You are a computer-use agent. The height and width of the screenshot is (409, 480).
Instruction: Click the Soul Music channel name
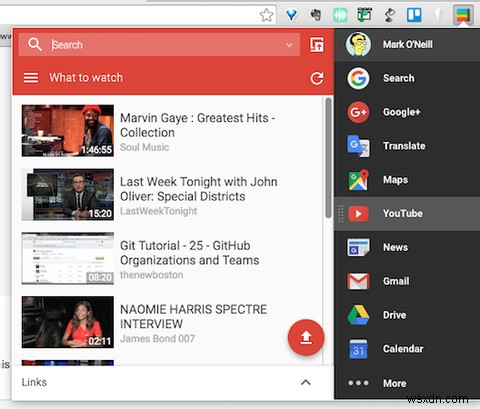(144, 147)
